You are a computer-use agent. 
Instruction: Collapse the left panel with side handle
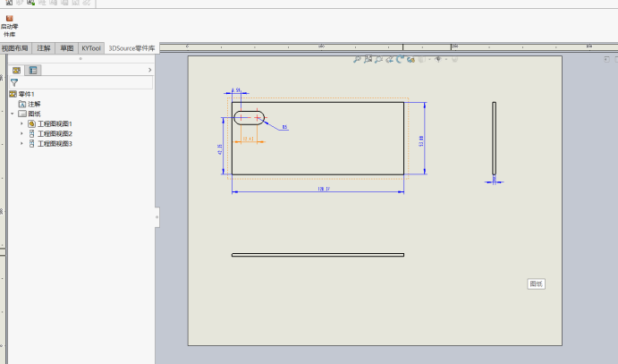point(157,217)
